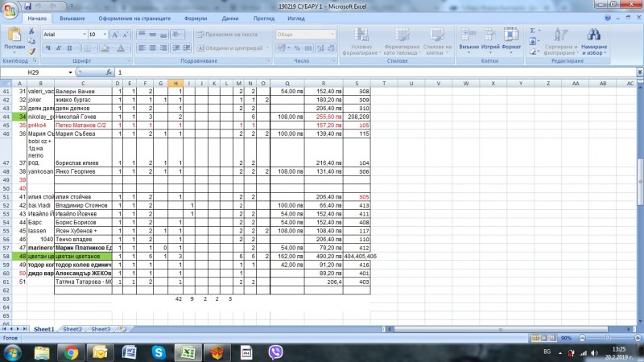Align text to bottom of cell
Image resolution: width=644 pixels, height=362 pixels.
163,35
